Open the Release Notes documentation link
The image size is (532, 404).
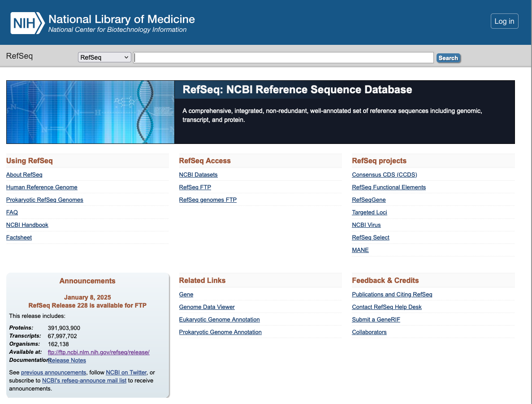click(67, 361)
